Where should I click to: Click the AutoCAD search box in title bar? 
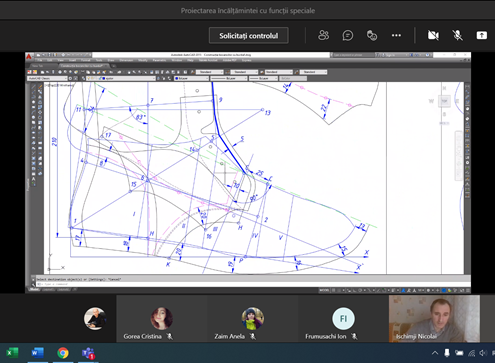[x=353, y=55]
